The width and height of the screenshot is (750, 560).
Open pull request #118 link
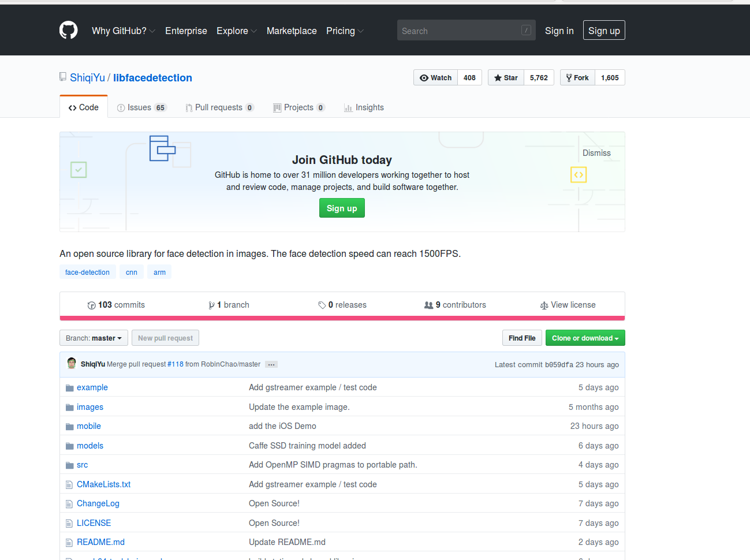pos(176,364)
